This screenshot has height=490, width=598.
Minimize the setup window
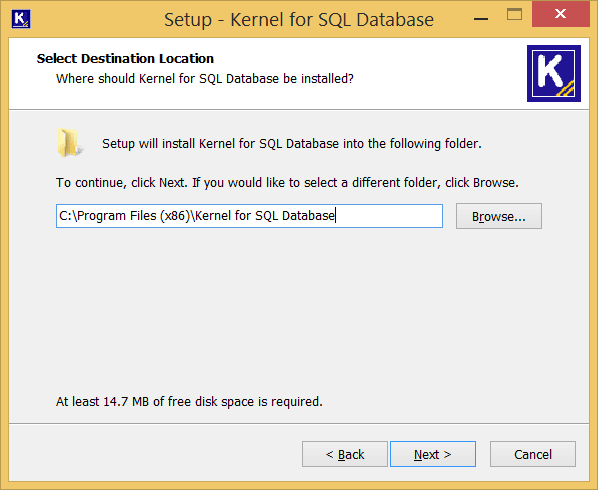[x=481, y=18]
